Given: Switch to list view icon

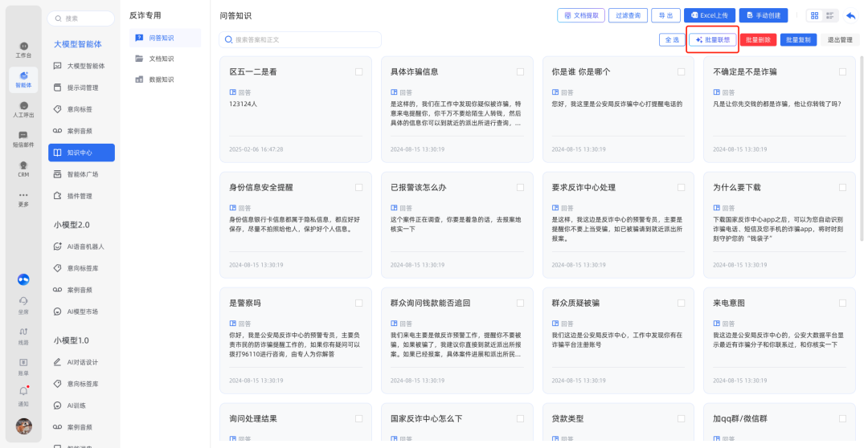Looking at the screenshot, I should (x=830, y=15).
